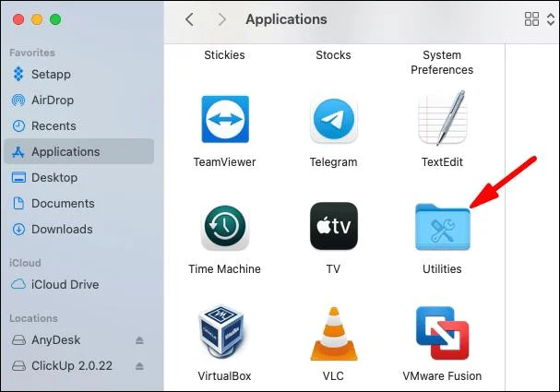
Task: Click the Applications sidebar icon
Action: click(x=18, y=152)
